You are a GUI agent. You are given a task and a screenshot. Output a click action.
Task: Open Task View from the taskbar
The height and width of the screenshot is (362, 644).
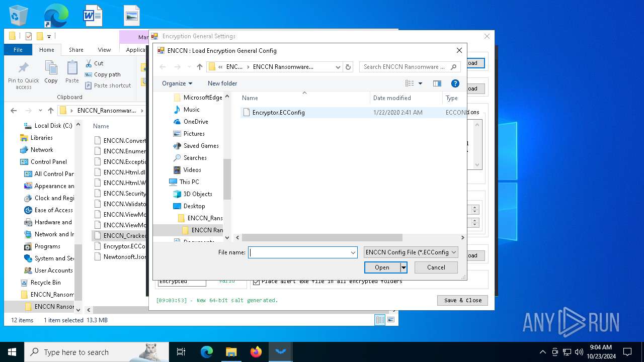[x=181, y=352]
